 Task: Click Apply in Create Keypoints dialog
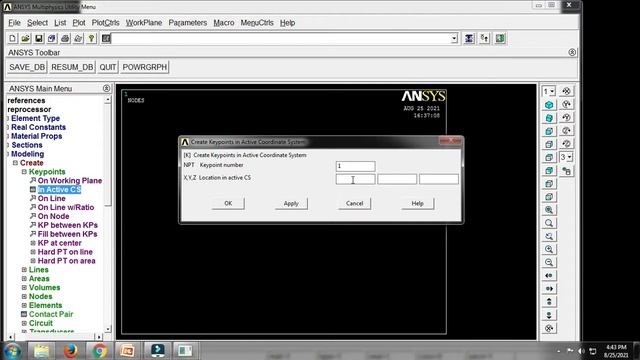291,203
